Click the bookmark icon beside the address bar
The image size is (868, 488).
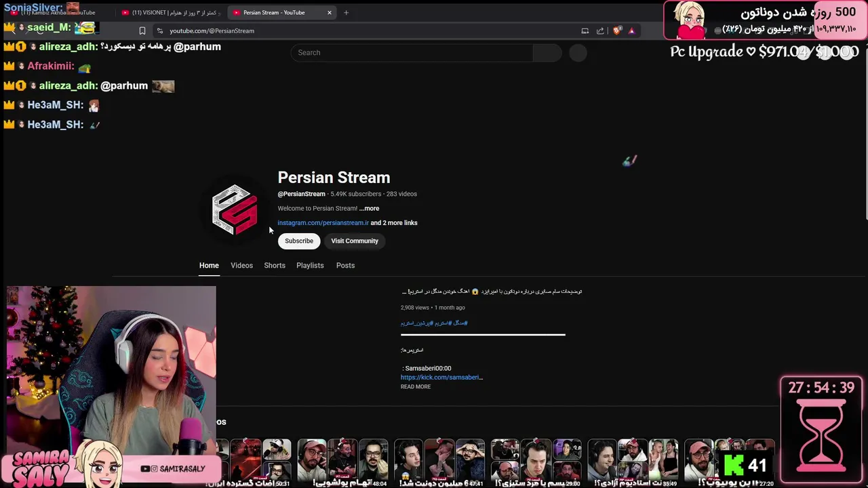142,30
